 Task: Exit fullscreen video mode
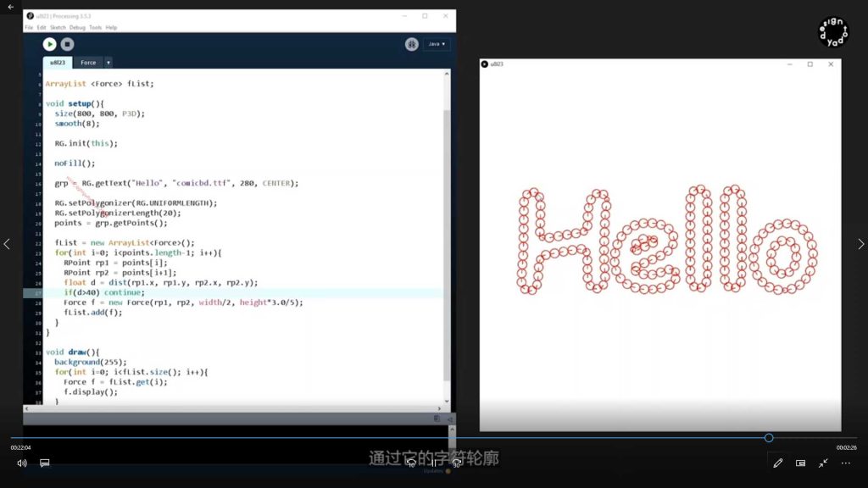[823, 463]
